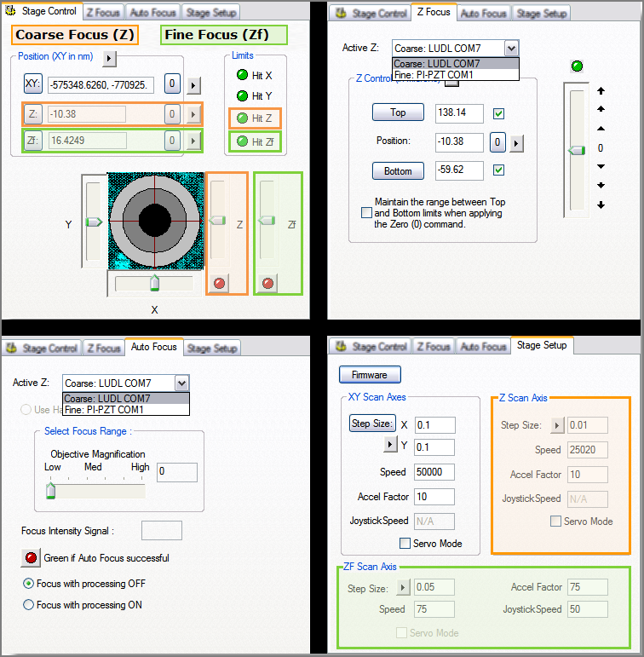Click the Firmware button
644x657 pixels.
pos(370,375)
